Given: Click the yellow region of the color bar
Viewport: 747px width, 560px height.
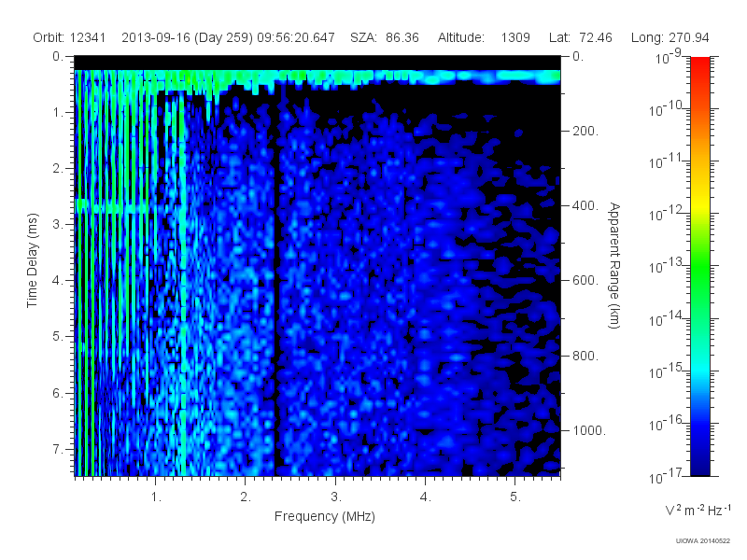Looking at the screenshot, I should click(699, 203).
